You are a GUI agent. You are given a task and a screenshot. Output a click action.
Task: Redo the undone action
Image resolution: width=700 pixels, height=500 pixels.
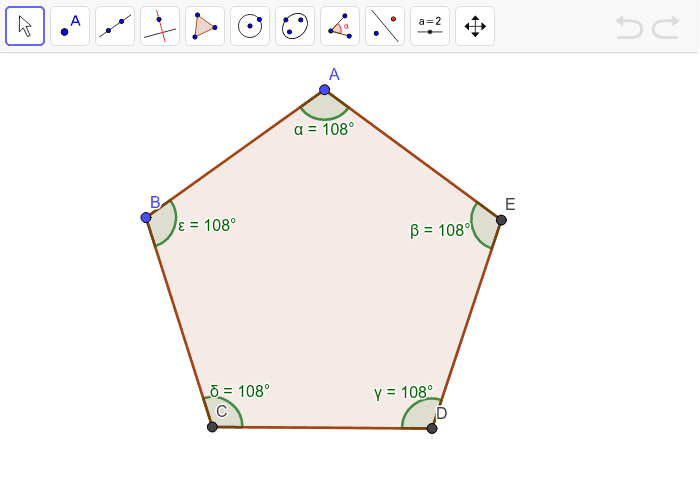coord(666,27)
